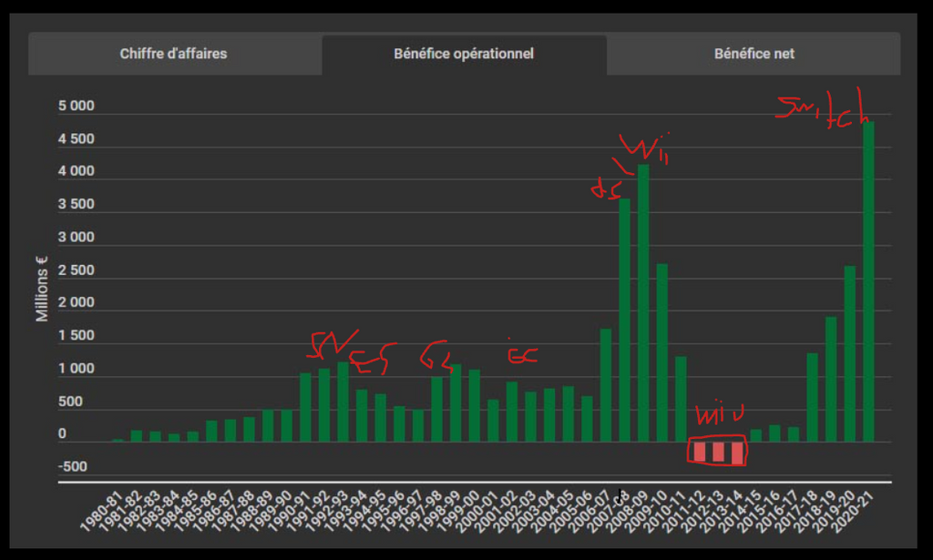Image resolution: width=933 pixels, height=560 pixels.
Task: Click the 2010-11 green bar
Action: [681, 400]
